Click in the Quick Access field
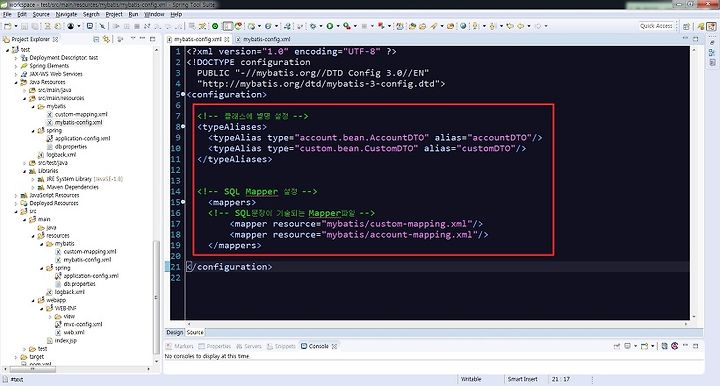 tap(656, 26)
